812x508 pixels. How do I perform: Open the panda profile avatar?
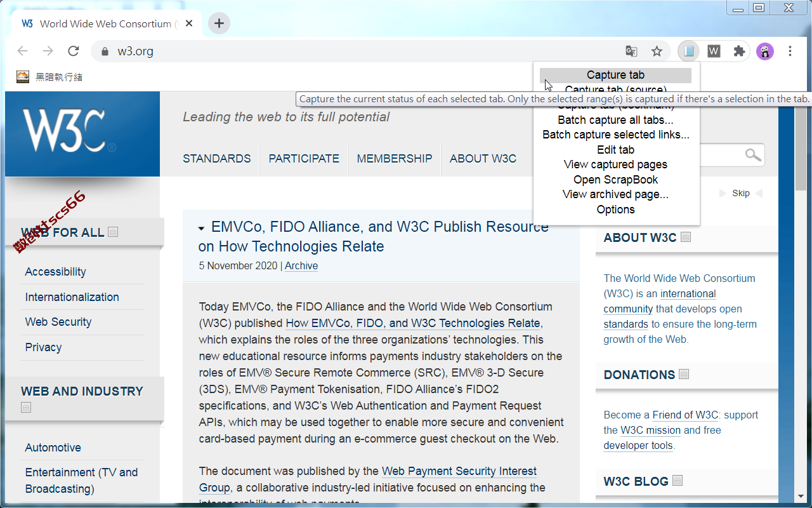[765, 51]
